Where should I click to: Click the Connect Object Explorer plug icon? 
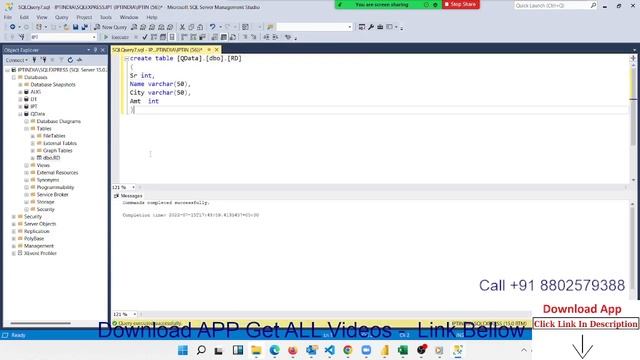[x=35, y=60]
